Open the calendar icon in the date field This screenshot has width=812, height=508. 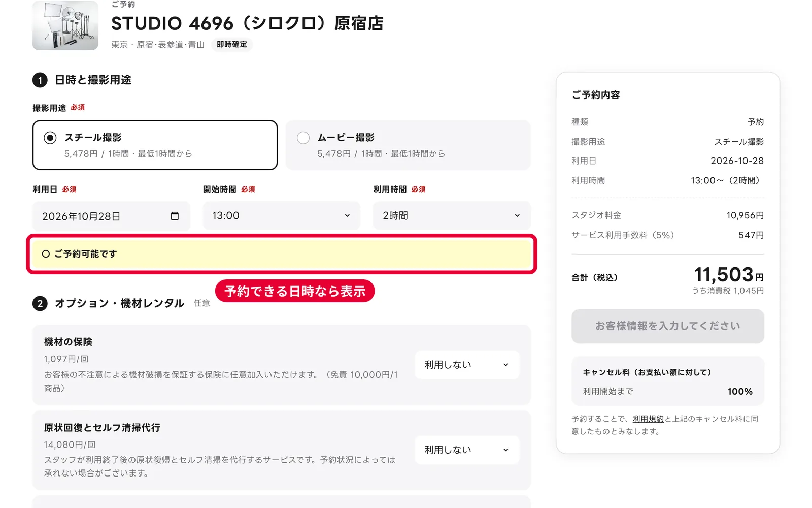175,216
